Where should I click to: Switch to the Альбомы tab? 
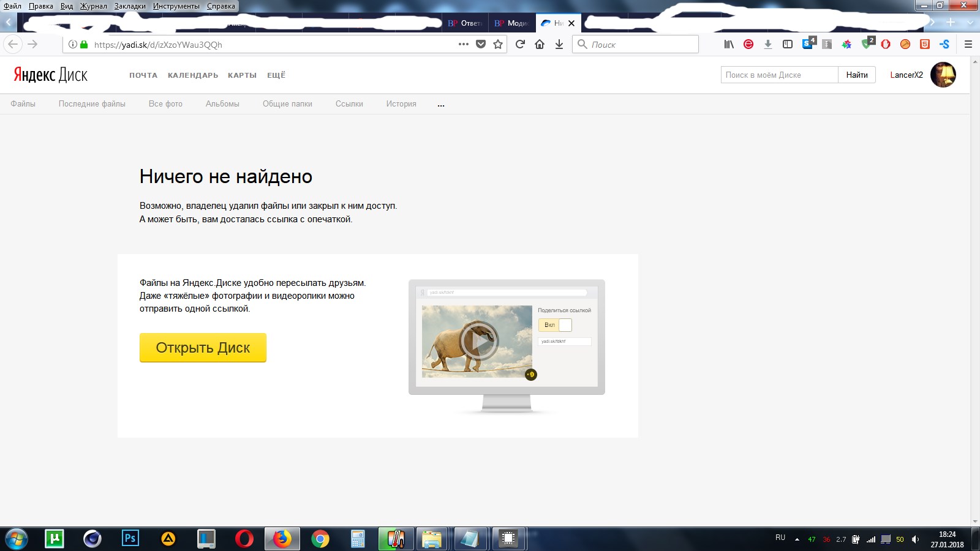(222, 104)
